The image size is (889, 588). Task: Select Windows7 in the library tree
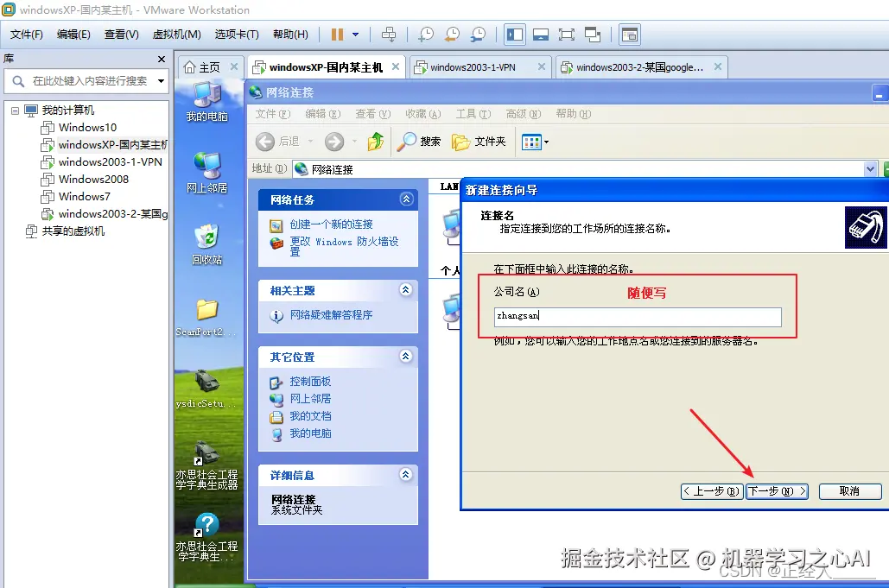pos(85,197)
